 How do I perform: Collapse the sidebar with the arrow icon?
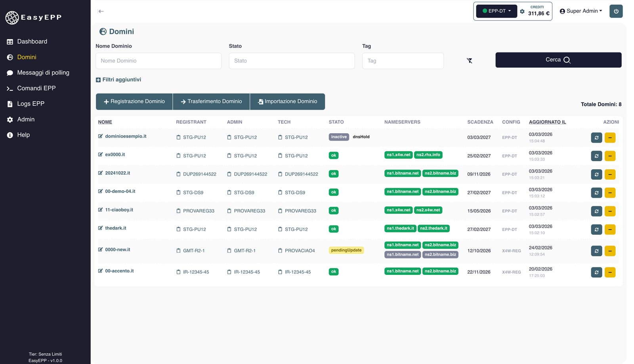(x=101, y=11)
